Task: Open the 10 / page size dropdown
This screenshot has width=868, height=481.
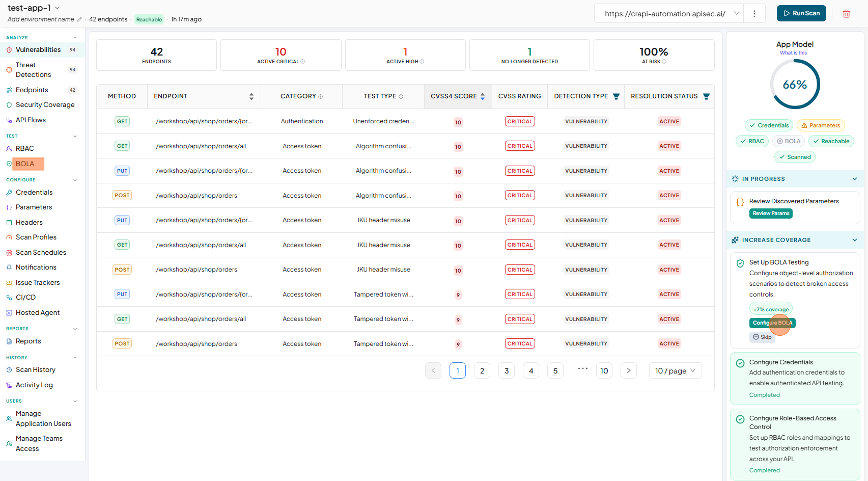Action: pyautogui.click(x=675, y=370)
